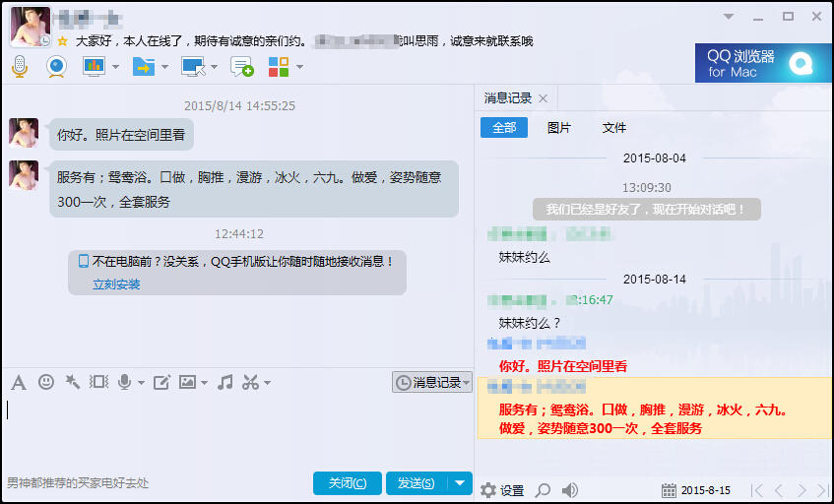This screenshot has width=834, height=504.
Task: Click the 2015-08-04 date separator in history
Action: pos(654,158)
